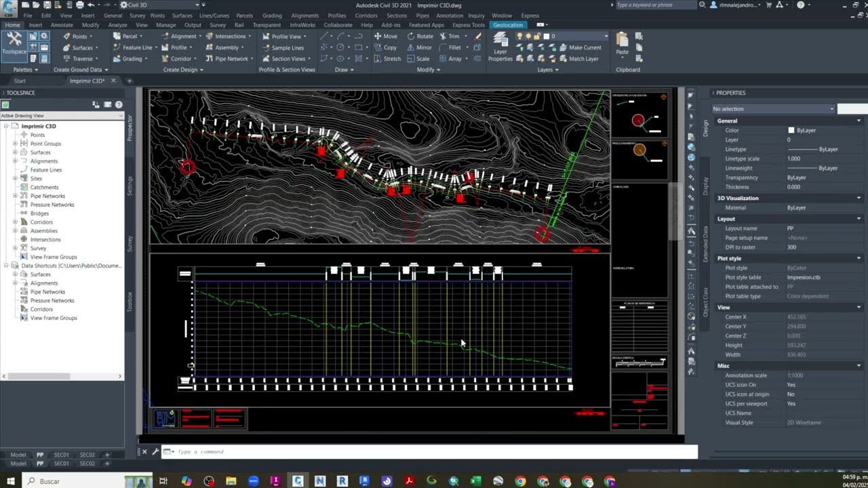
Task: Switch to the Start file tab
Action: click(20, 81)
